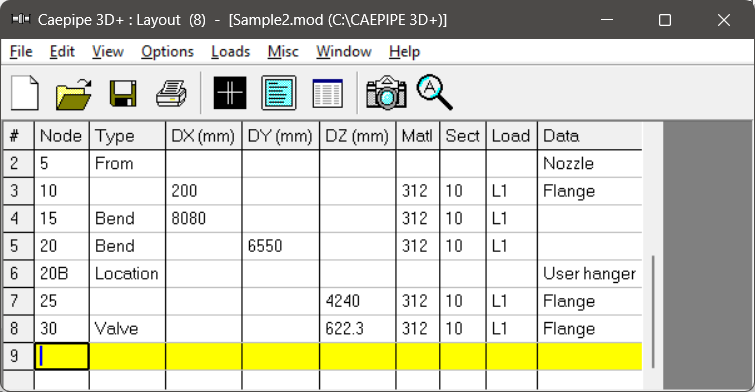The image size is (755, 392).
Task: Click the vertical scrollbar of the layout table
Action: pos(653,312)
